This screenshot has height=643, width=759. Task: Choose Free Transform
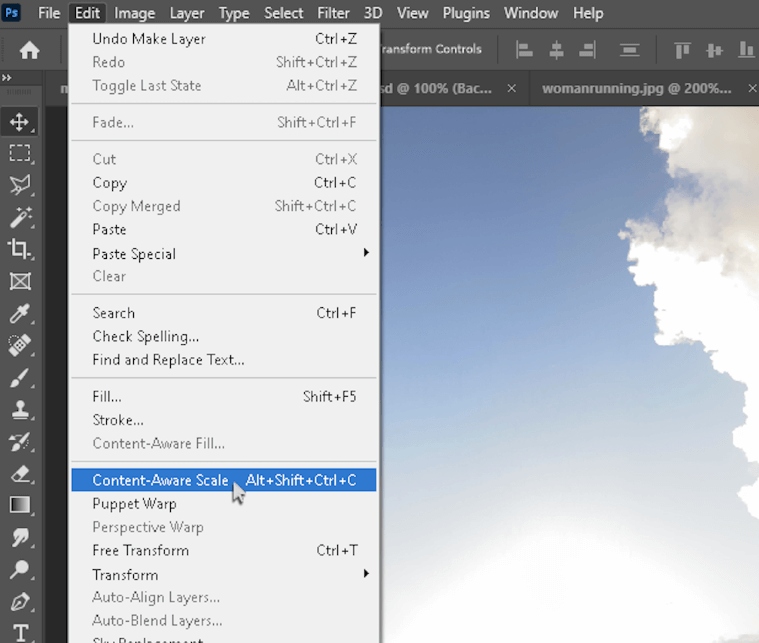[224, 550]
